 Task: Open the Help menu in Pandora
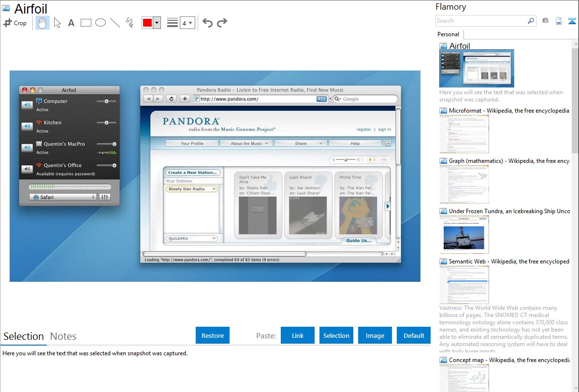[355, 144]
